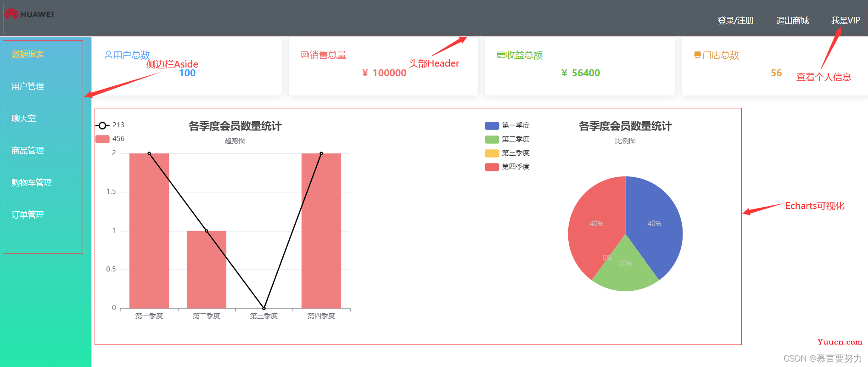Toggle the 213 line series legend

point(110,125)
